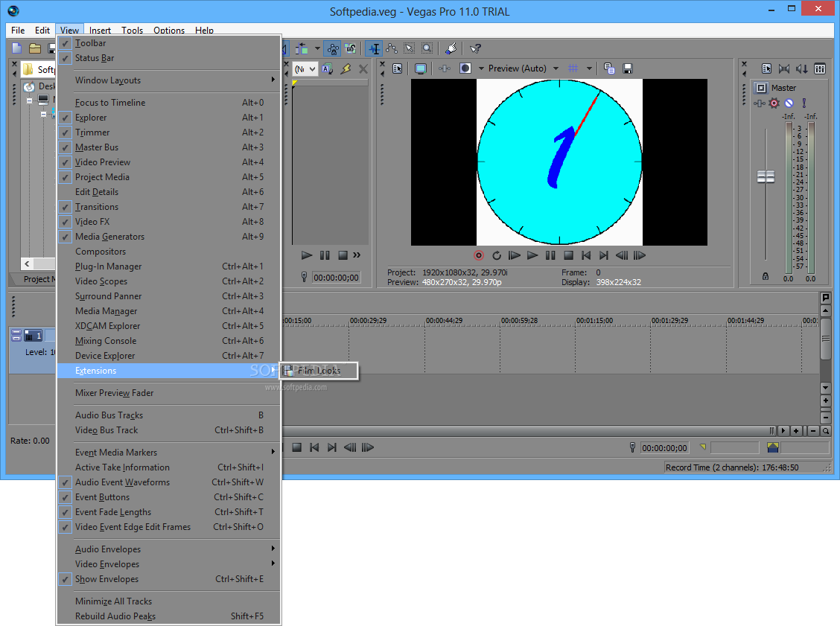Open the dropdown beside the Auto Ripple icon
The height and width of the screenshot is (626, 840).
[317, 48]
